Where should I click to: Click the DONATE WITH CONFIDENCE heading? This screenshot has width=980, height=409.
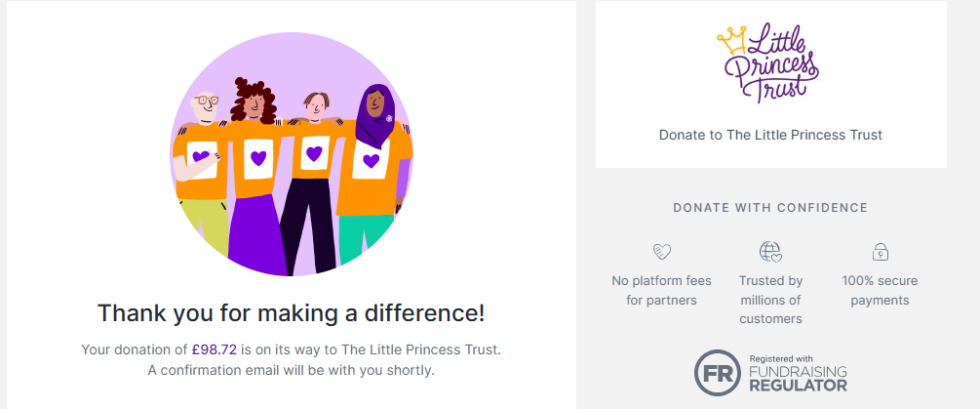point(770,208)
